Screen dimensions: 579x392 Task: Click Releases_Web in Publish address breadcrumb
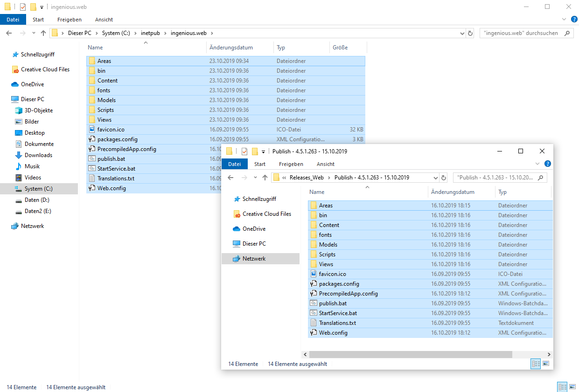[307, 178]
